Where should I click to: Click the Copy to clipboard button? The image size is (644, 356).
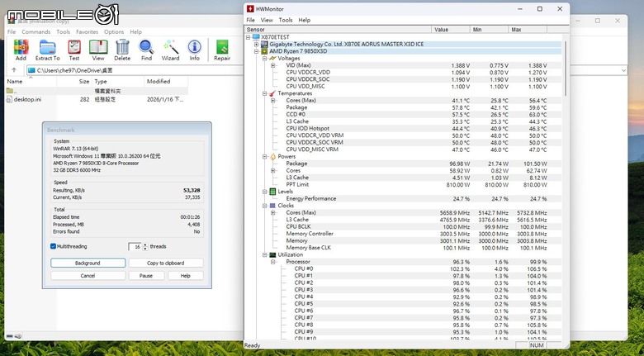tap(165, 263)
